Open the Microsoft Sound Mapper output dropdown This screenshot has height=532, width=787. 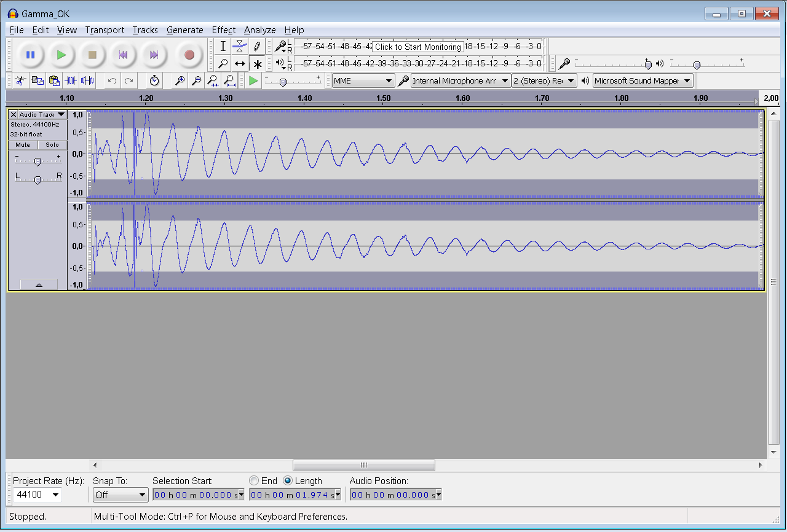tap(643, 80)
